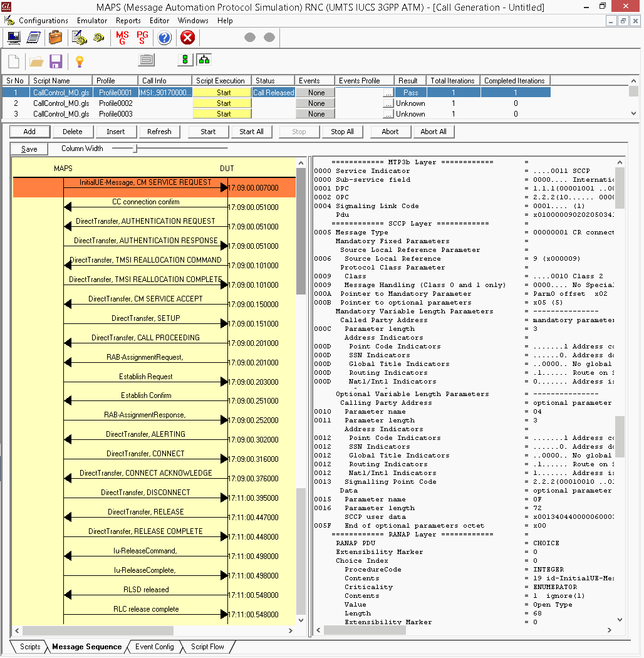Click the second gray status circle
This screenshot has height=658, width=644.
(x=269, y=38)
